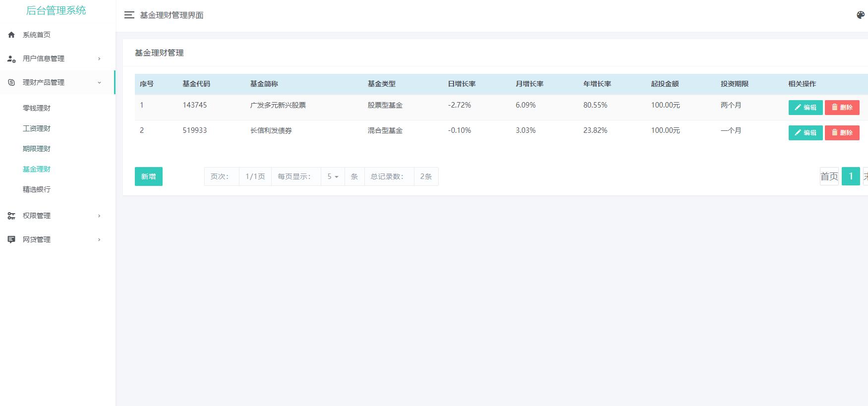Expand 权限管理 chevron arrow
The image size is (868, 406).
[99, 216]
